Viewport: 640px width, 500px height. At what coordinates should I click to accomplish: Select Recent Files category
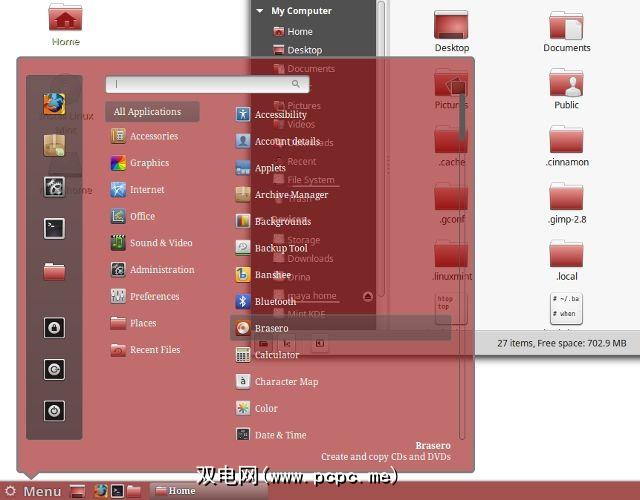click(x=146, y=349)
